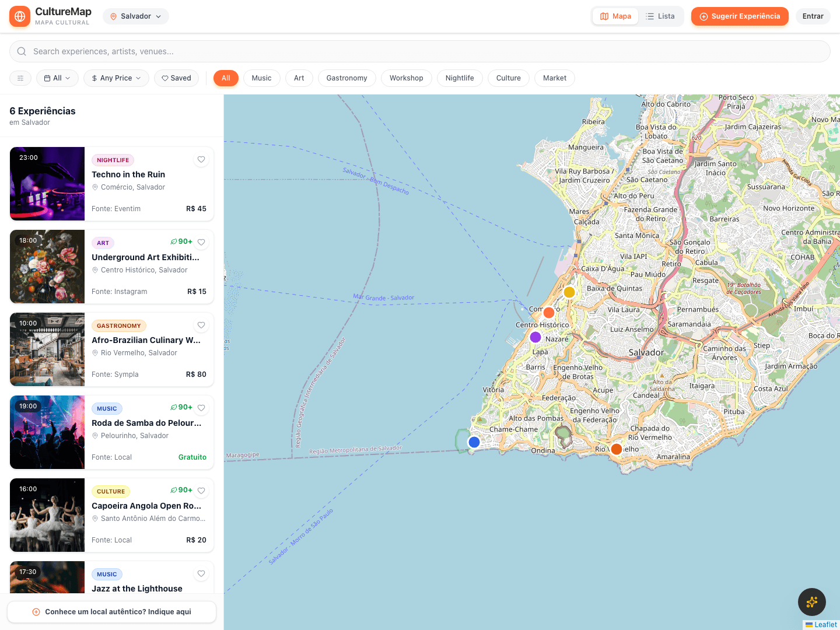Image resolution: width=840 pixels, height=630 pixels.
Task: Filter by Art category
Action: coord(299,78)
